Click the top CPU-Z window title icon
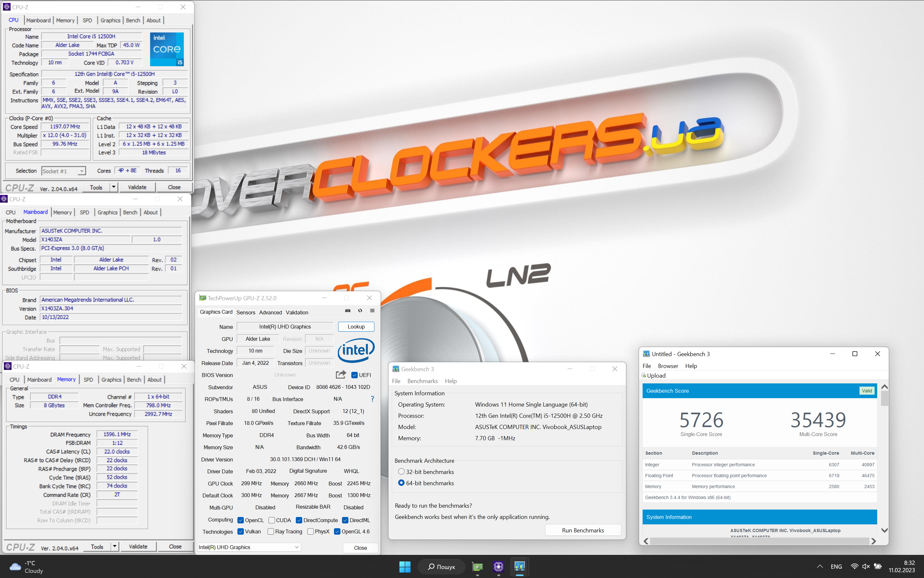Image resolution: width=924 pixels, height=578 pixels. point(6,7)
